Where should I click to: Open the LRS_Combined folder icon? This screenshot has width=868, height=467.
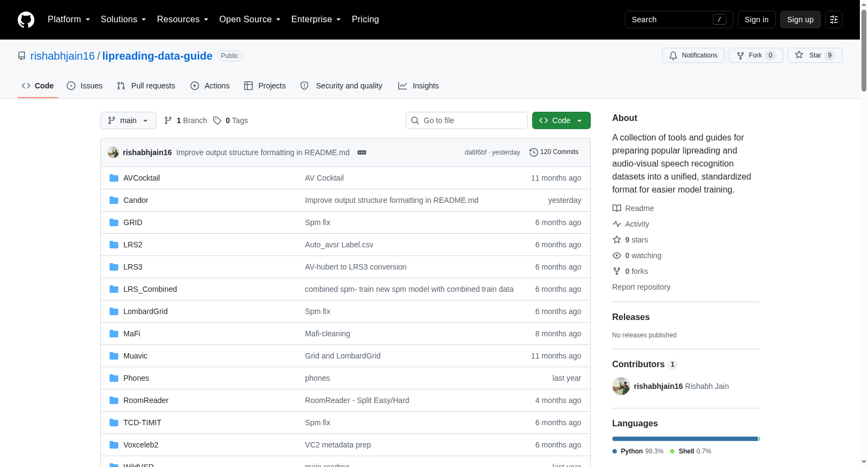pos(114,289)
